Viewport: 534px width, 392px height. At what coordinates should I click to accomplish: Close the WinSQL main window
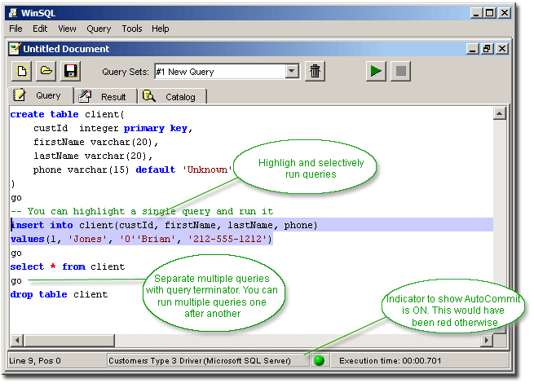tap(505, 13)
